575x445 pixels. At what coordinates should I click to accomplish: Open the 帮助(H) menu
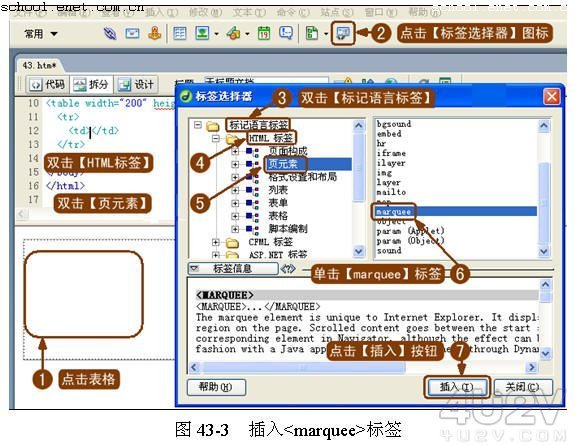(425, 12)
